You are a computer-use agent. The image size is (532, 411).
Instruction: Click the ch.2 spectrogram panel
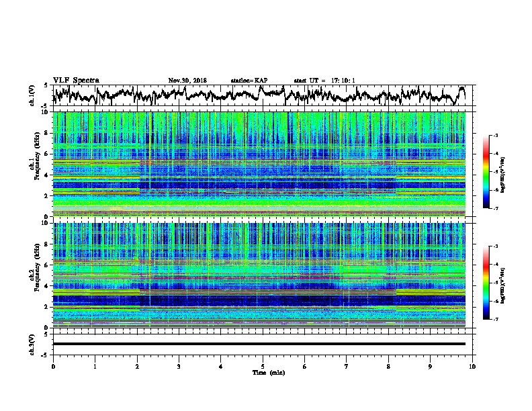(x=259, y=275)
